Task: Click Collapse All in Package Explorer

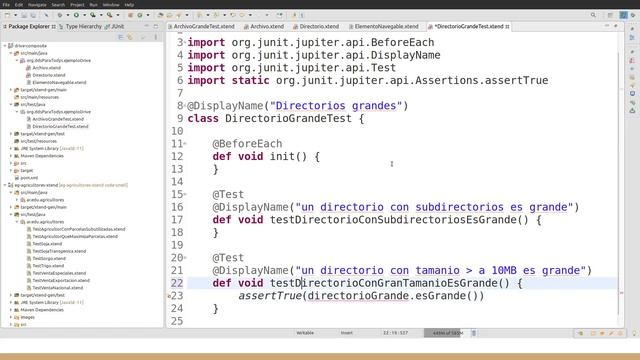Action: tap(120, 37)
